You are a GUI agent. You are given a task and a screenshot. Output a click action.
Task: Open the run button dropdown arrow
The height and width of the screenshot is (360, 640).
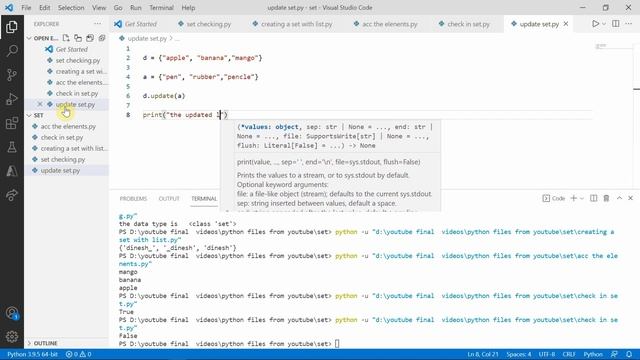coord(604,24)
